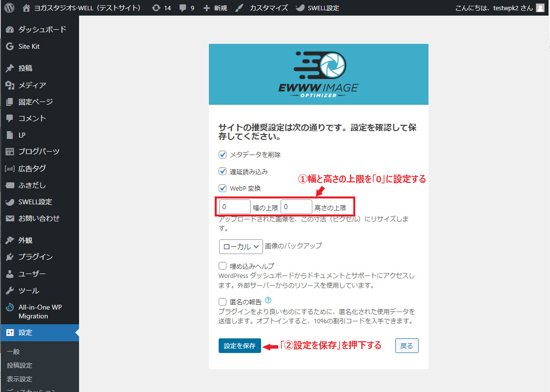Uncheck メタデータを削除 checkbox
Viewport: 550px width, 392px height.
[223, 155]
